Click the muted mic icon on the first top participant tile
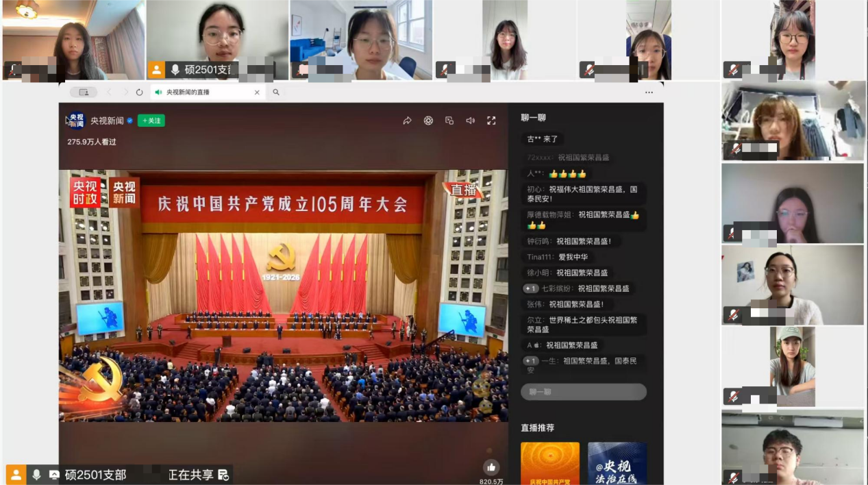This screenshot has width=868, height=485. point(13,70)
